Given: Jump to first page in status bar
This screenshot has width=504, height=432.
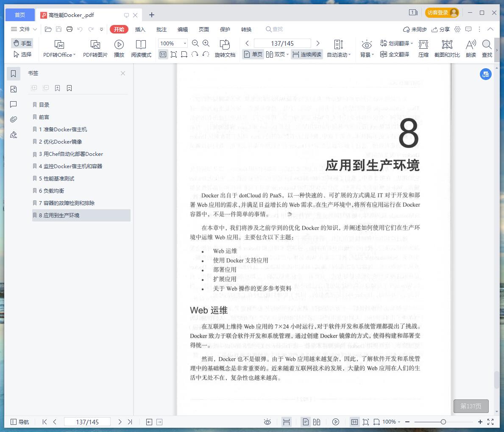Looking at the screenshot, I should coord(45,422).
